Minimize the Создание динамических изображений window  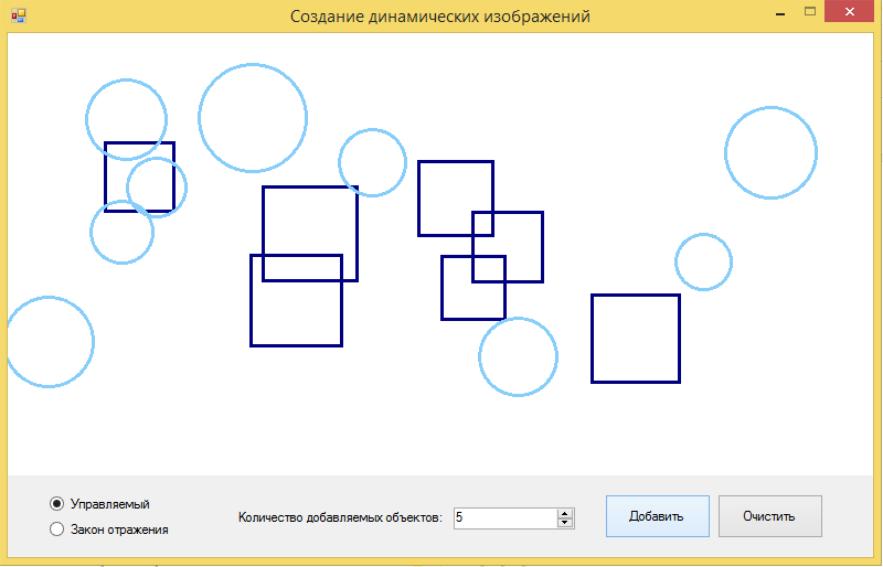pyautogui.click(x=781, y=14)
